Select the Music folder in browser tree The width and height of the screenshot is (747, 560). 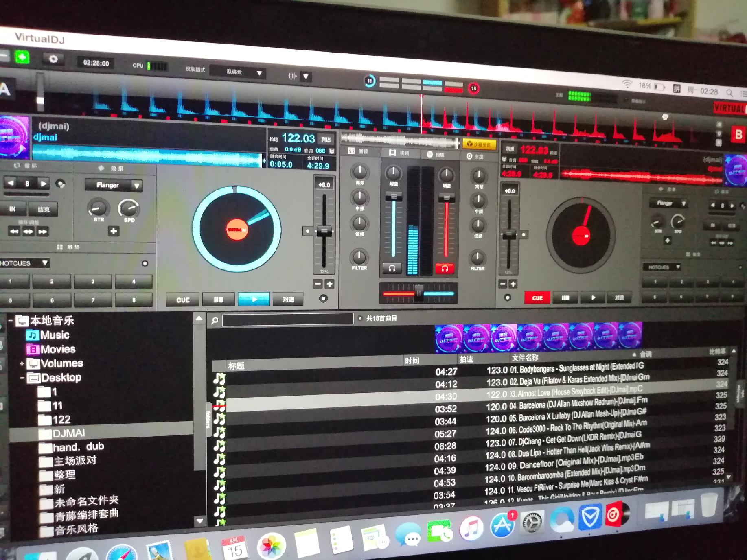pyautogui.click(x=48, y=335)
